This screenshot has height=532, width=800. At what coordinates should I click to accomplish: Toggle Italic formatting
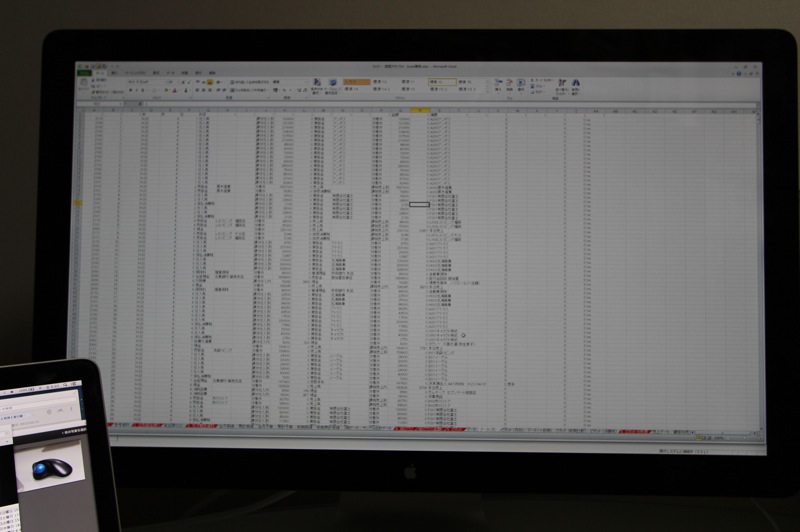point(137,90)
